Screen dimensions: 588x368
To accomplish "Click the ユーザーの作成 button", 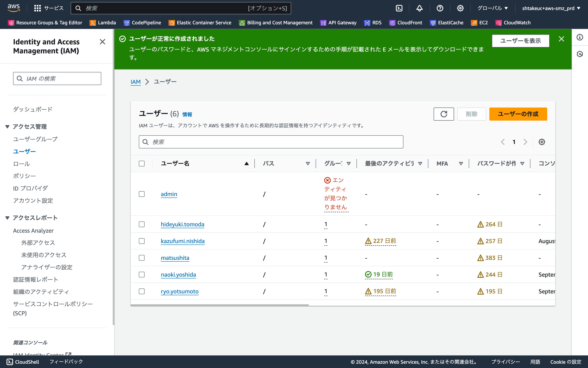I will click(x=518, y=114).
